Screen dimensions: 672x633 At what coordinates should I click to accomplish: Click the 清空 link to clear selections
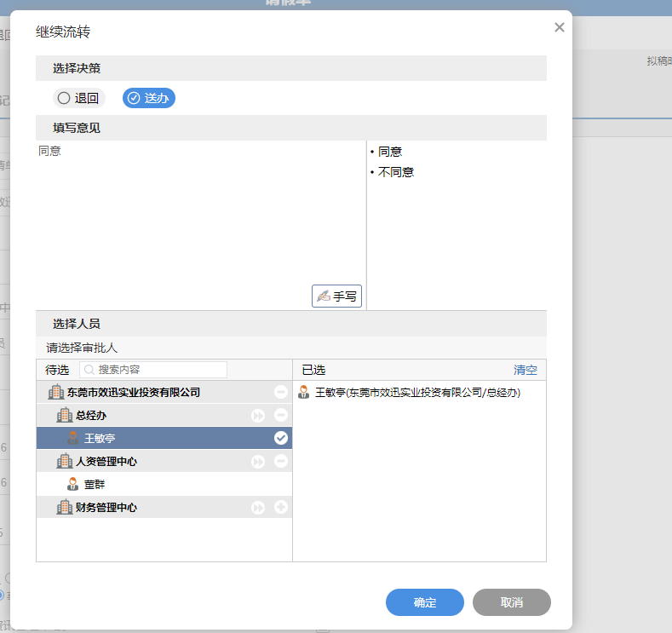pos(525,370)
